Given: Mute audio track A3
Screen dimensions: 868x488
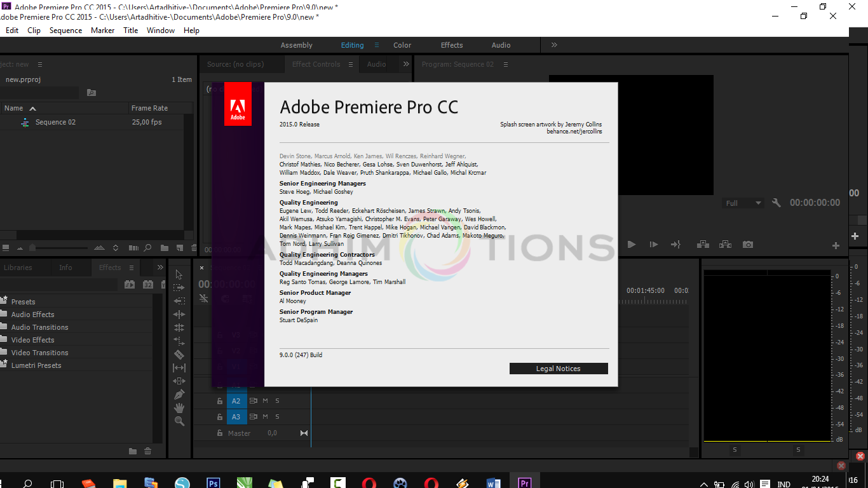Looking at the screenshot, I should [x=266, y=417].
